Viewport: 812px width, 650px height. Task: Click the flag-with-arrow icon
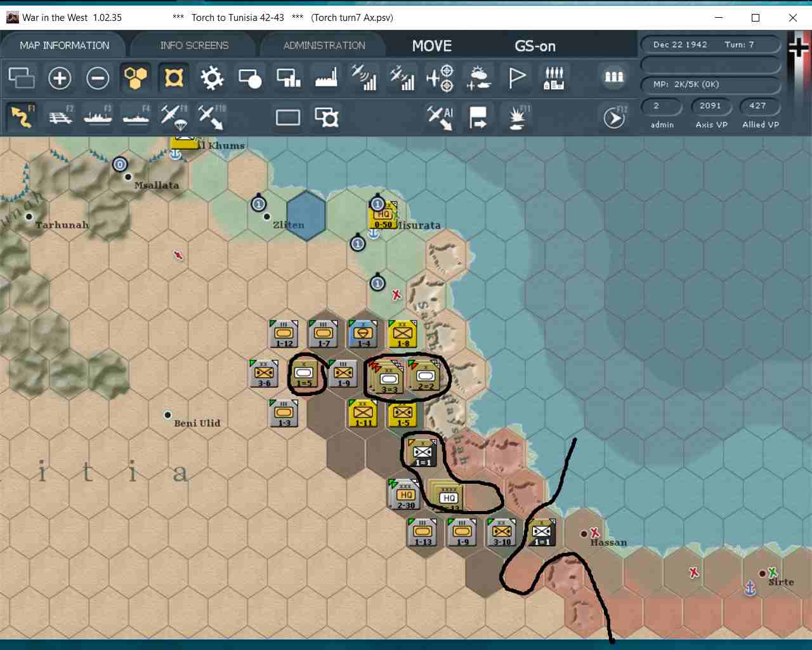(478, 117)
